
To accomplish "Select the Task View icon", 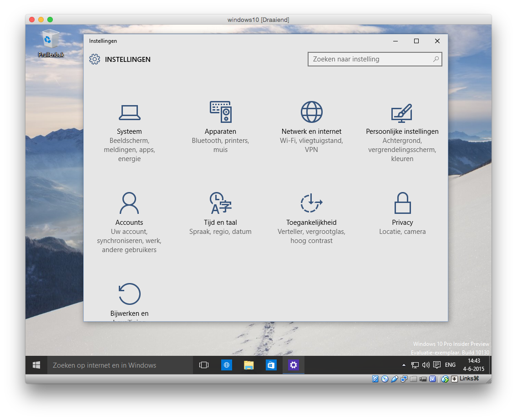I will [203, 365].
